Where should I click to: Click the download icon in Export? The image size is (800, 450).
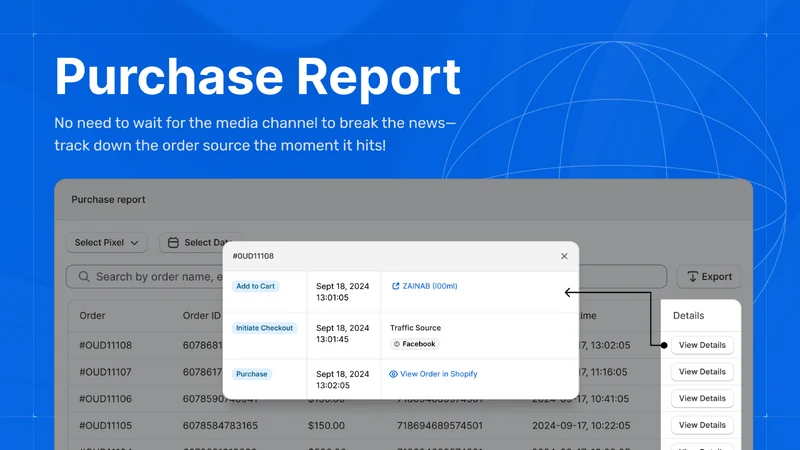692,277
